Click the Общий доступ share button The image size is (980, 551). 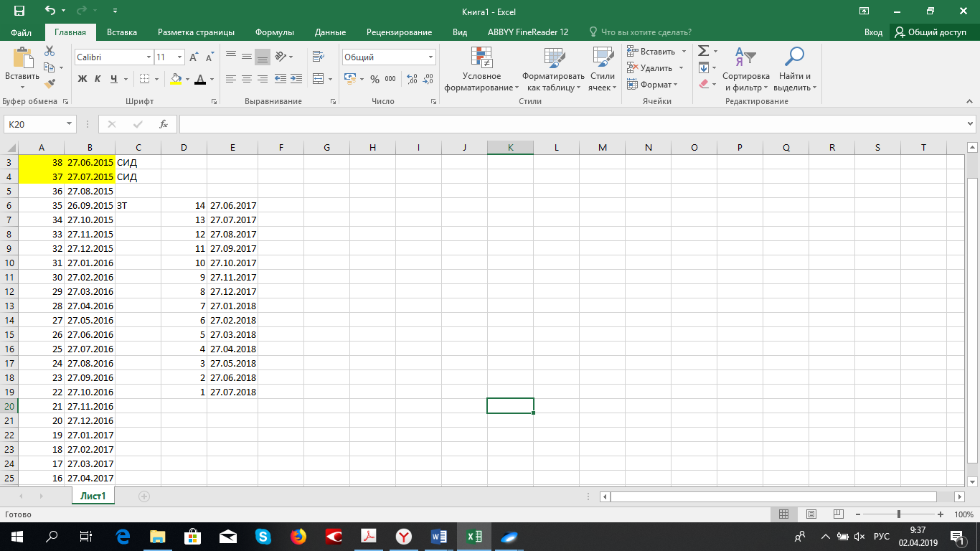tap(931, 32)
